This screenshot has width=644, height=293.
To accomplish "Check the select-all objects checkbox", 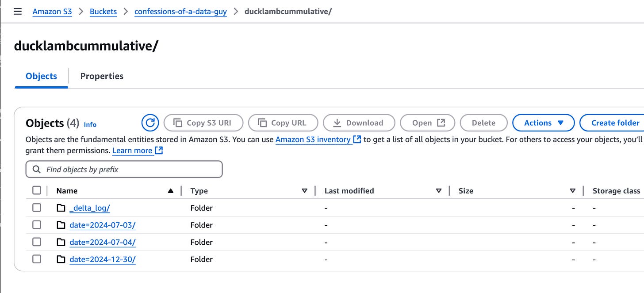I will [36, 190].
